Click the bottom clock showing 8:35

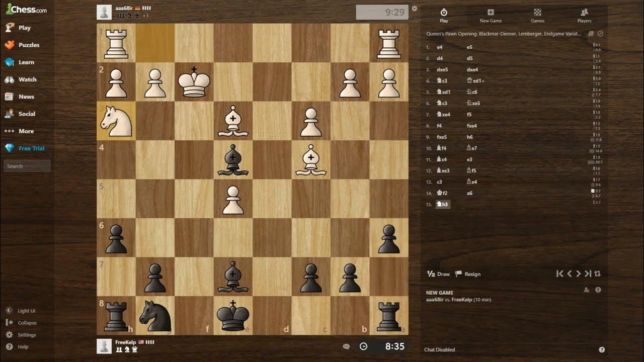click(x=382, y=346)
